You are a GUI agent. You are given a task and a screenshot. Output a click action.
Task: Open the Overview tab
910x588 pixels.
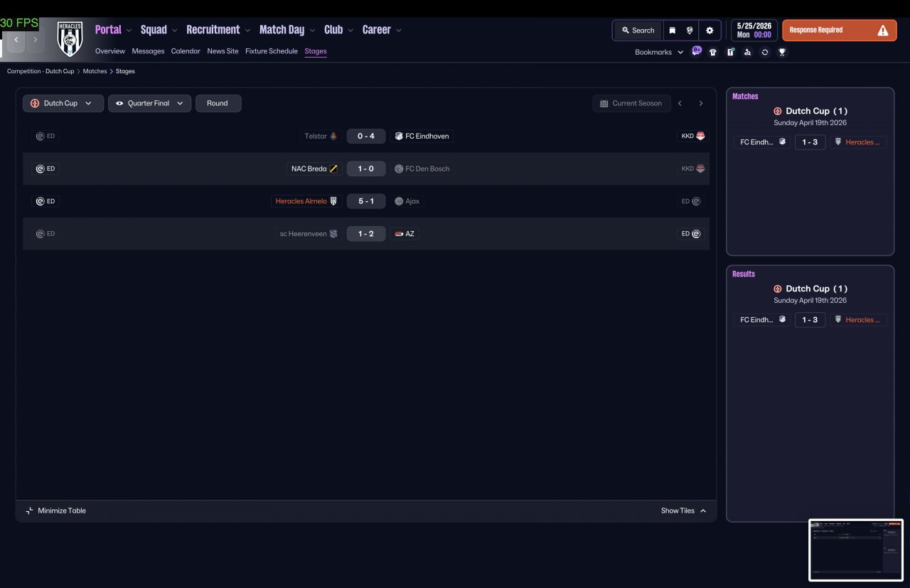click(x=110, y=51)
